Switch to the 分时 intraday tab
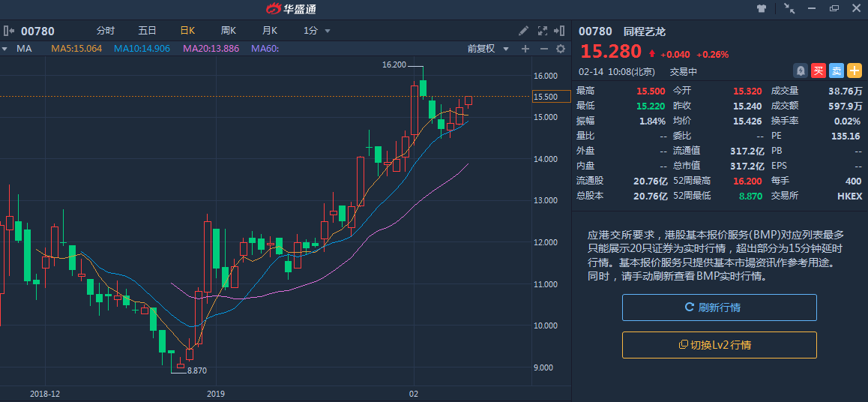The image size is (868, 402). tap(106, 31)
